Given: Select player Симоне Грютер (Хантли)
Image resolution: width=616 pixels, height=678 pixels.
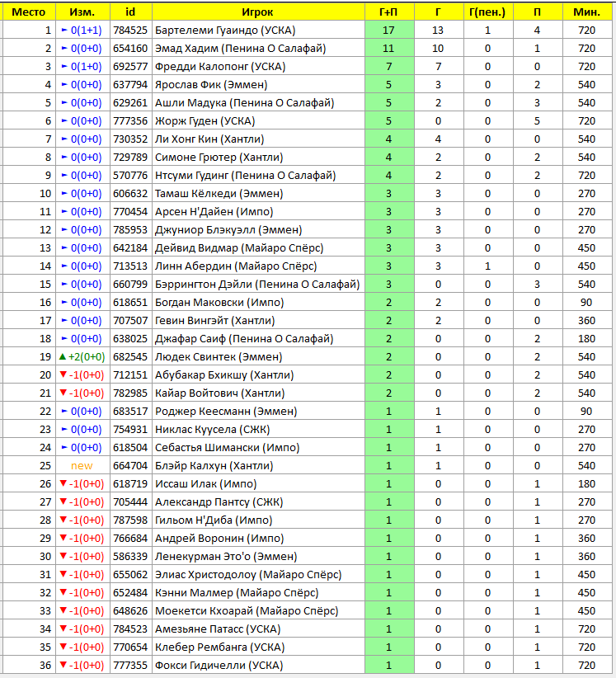Looking at the screenshot, I should click(x=219, y=158).
